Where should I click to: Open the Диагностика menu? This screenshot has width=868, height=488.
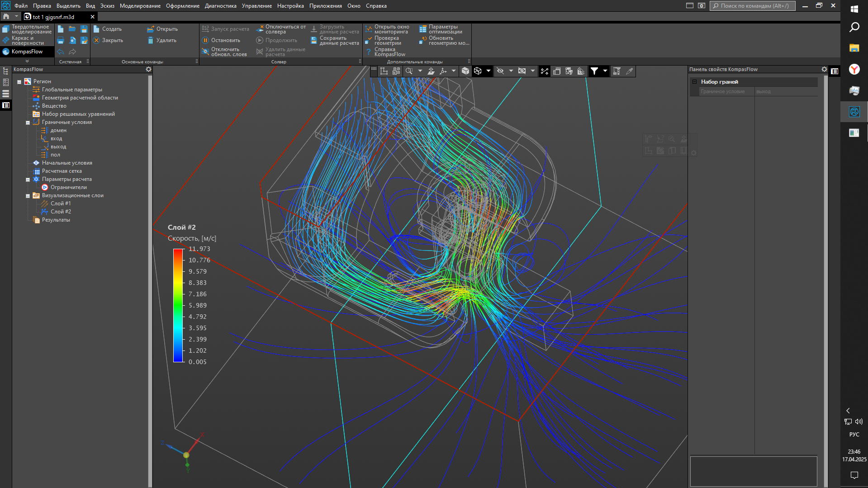(220, 6)
